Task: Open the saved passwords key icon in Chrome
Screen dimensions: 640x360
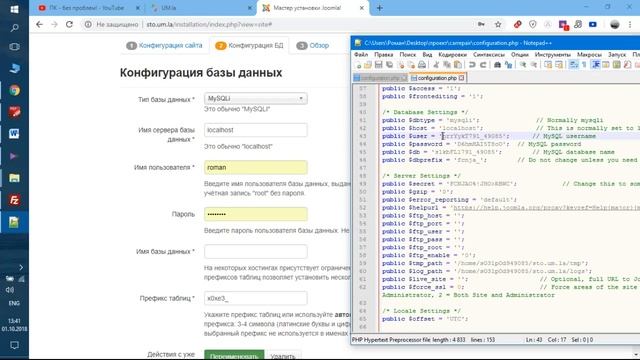Action: click(481, 24)
